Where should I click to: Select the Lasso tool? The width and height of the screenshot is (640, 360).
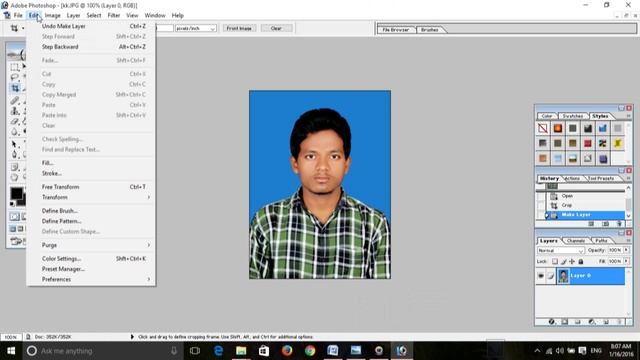pyautogui.click(x=15, y=77)
